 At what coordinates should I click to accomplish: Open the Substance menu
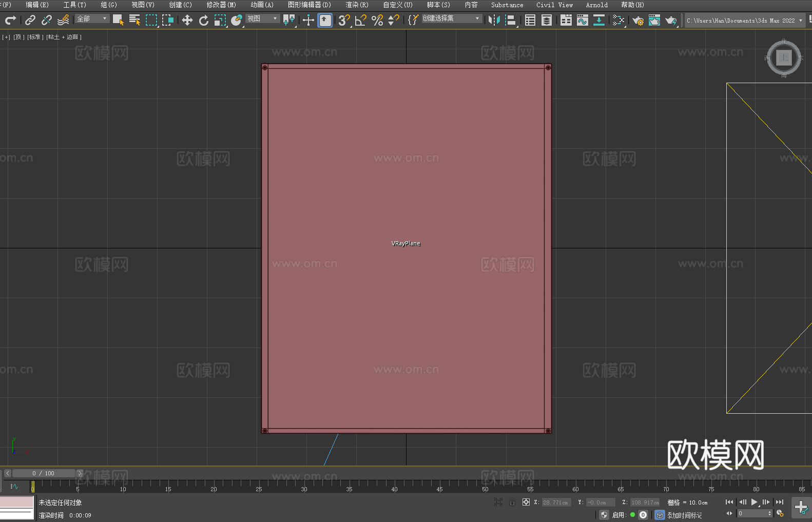point(507,5)
